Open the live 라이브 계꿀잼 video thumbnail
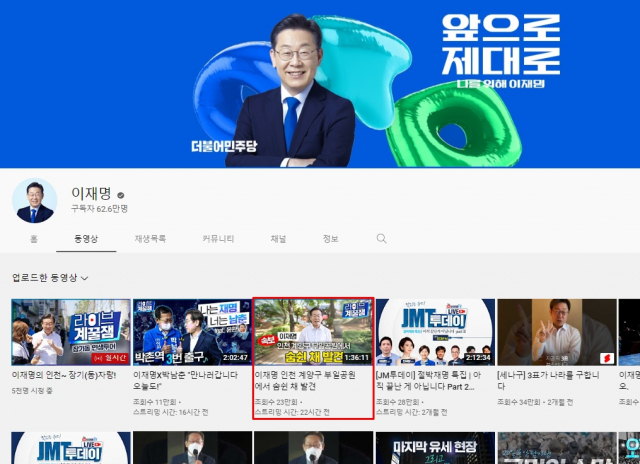Screen dimensions: 640x464 (71, 332)
